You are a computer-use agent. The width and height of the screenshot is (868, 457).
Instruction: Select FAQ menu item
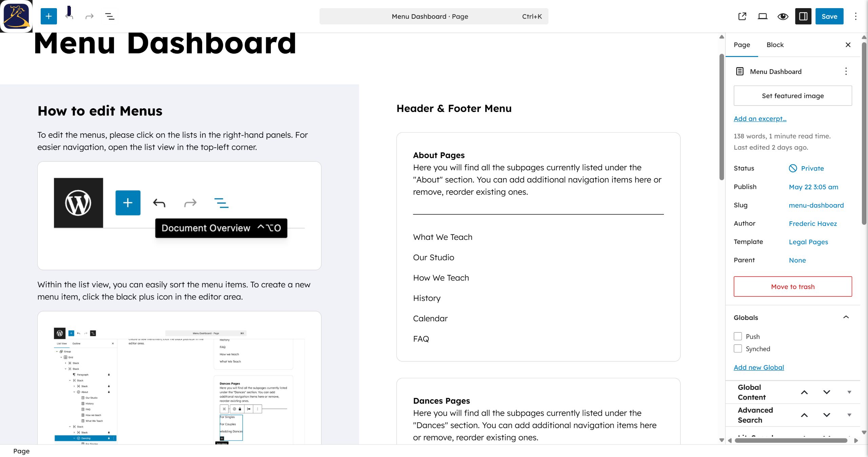421,339
